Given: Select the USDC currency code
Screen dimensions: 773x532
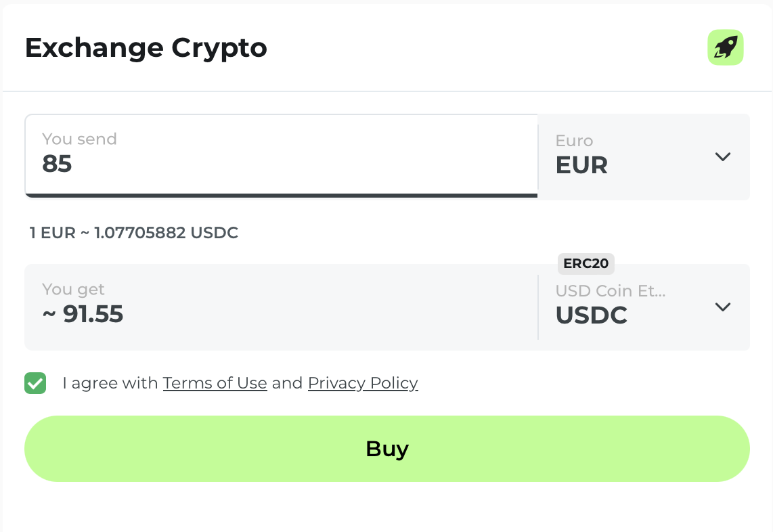Looking at the screenshot, I should point(591,315).
